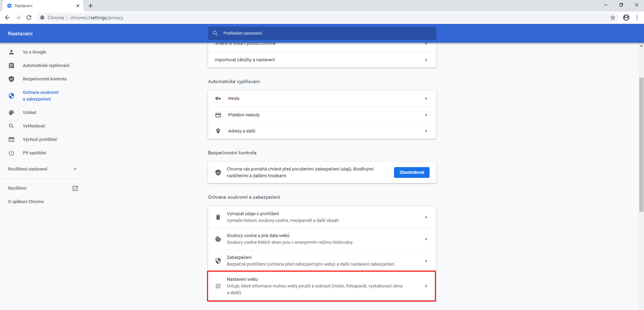Click the trash icon for Vymazat údaje o prohlížení
The width and height of the screenshot is (644, 310).
click(218, 217)
